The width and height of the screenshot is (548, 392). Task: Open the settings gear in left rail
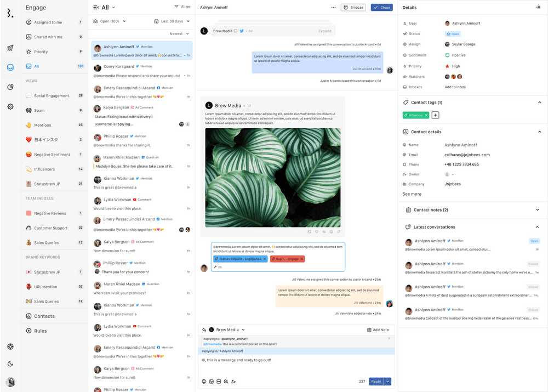[10, 106]
